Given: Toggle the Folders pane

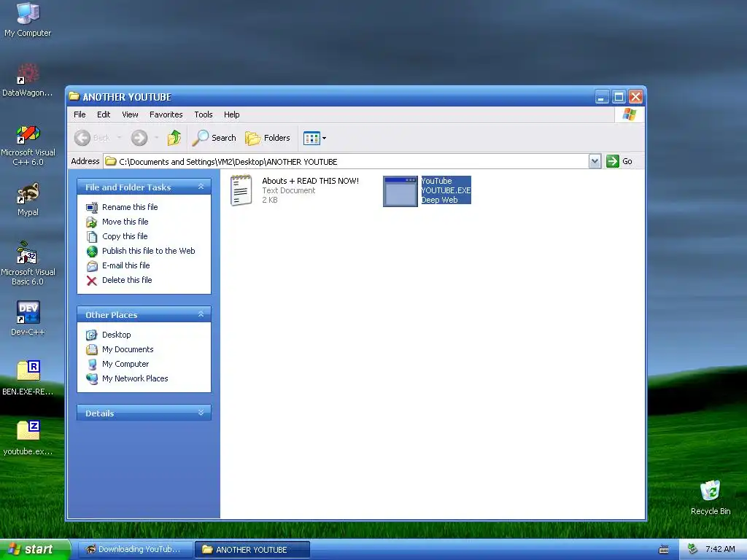Looking at the screenshot, I should coord(267,138).
